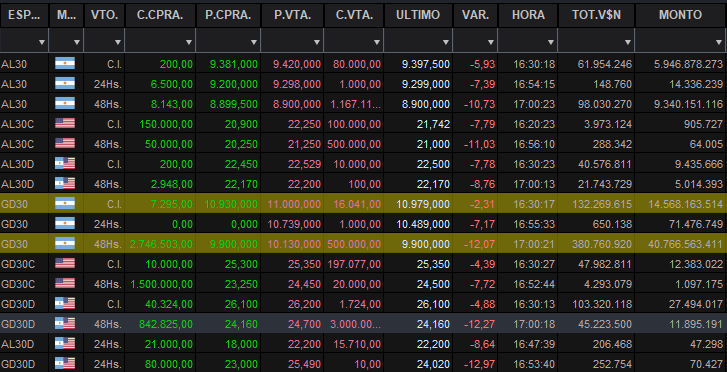Select the time 16:52:44 cell

tap(528, 283)
